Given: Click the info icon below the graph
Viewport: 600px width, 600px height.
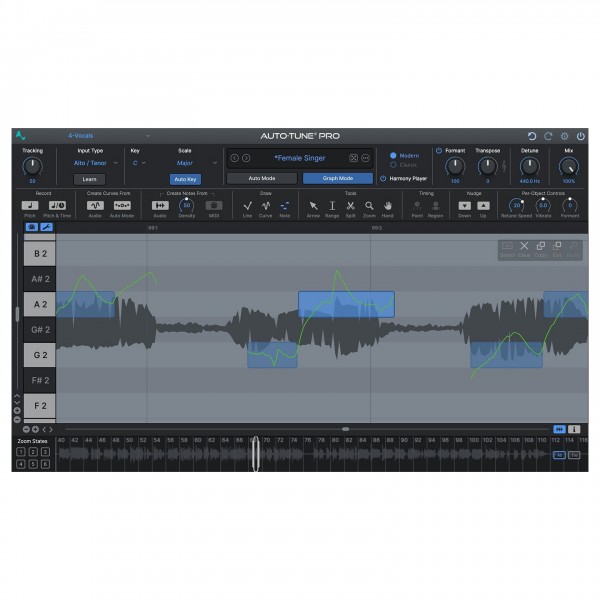Looking at the screenshot, I should click(574, 429).
